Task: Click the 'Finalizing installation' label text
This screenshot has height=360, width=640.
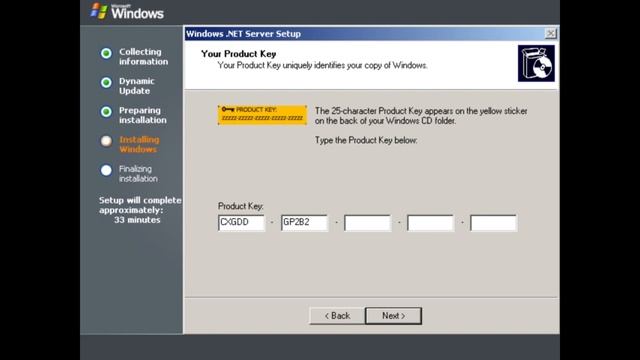Action: (x=138, y=173)
